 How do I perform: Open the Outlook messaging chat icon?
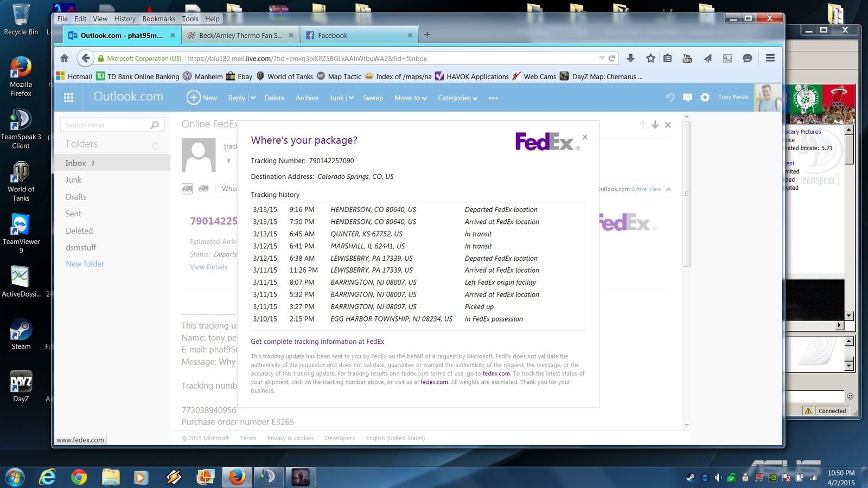(x=687, y=98)
